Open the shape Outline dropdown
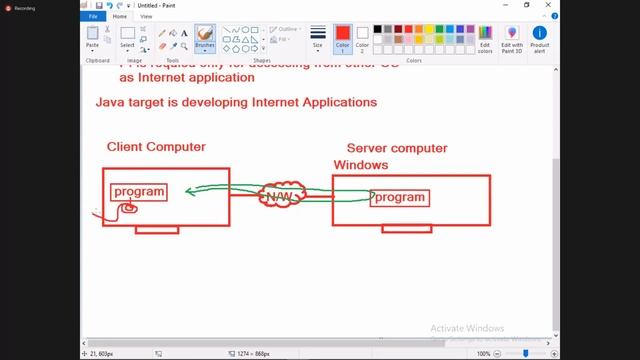This screenshot has height=360, width=640. pos(285,29)
